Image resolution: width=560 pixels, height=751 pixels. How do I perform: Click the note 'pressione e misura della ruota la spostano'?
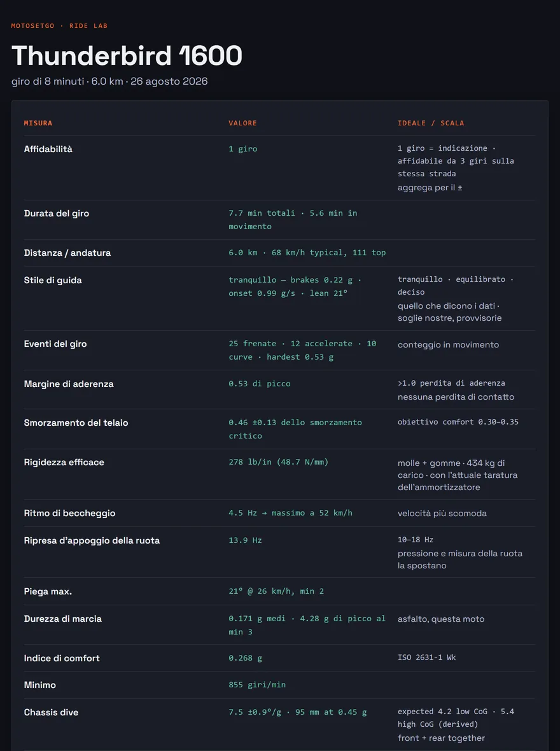click(x=460, y=559)
